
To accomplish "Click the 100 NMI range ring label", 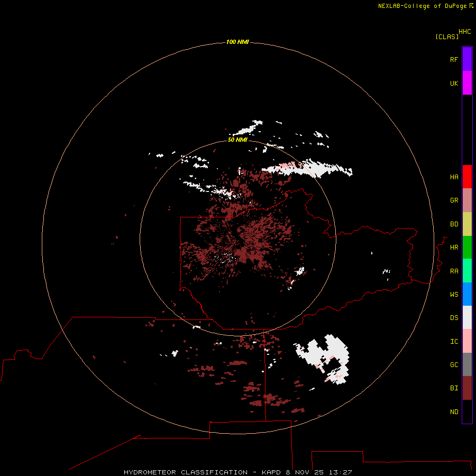I will point(237,42).
